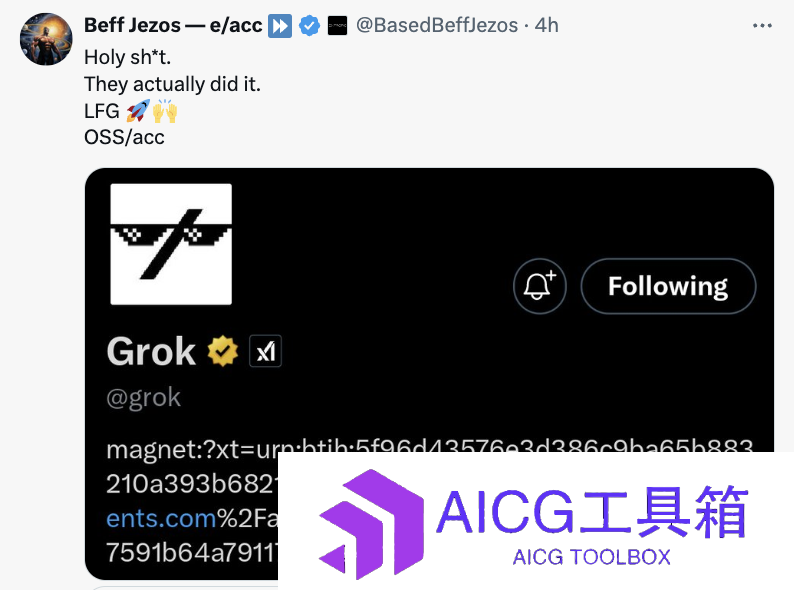Click the rocket emoji in tweet text
The width and height of the screenshot is (794, 590).
(x=138, y=111)
